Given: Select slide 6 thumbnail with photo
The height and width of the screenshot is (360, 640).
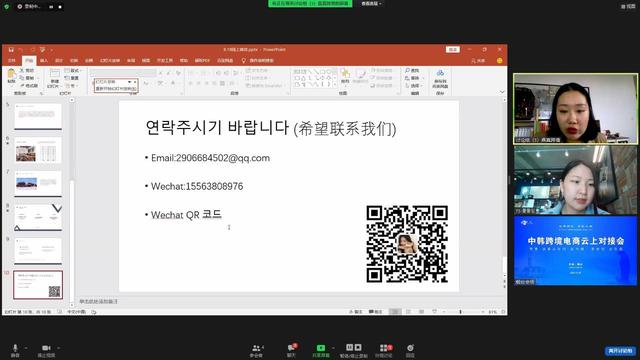Looking at the screenshot, I should point(38,150).
